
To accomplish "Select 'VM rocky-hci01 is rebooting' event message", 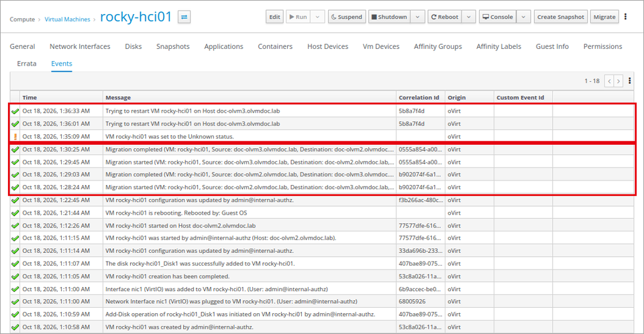I will [176, 213].
